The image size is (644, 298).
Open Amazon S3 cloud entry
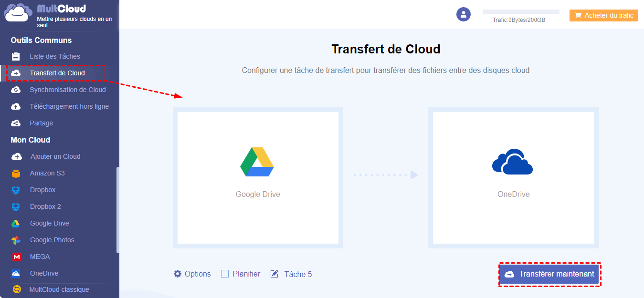click(47, 173)
